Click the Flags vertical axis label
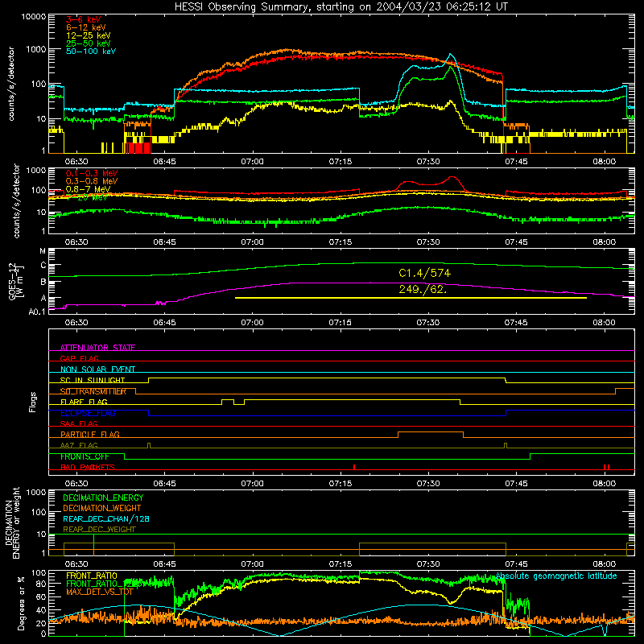The height and width of the screenshot is (644, 644). pos(33,402)
